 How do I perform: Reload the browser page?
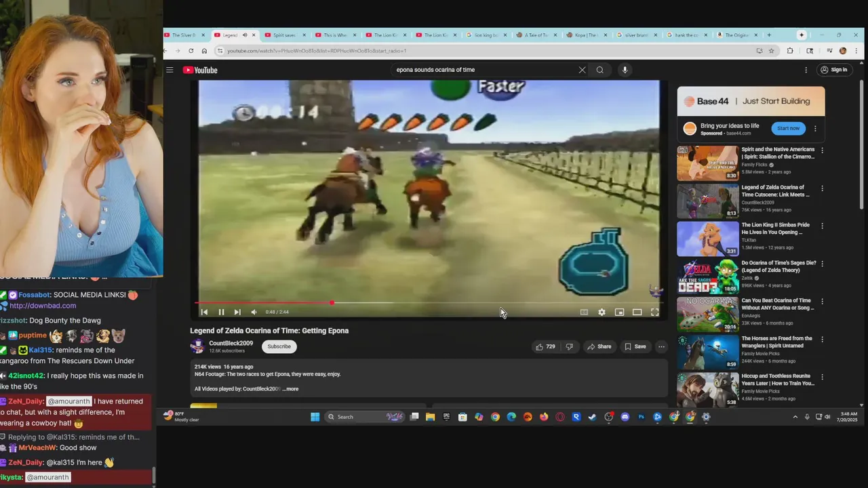pyautogui.click(x=191, y=51)
